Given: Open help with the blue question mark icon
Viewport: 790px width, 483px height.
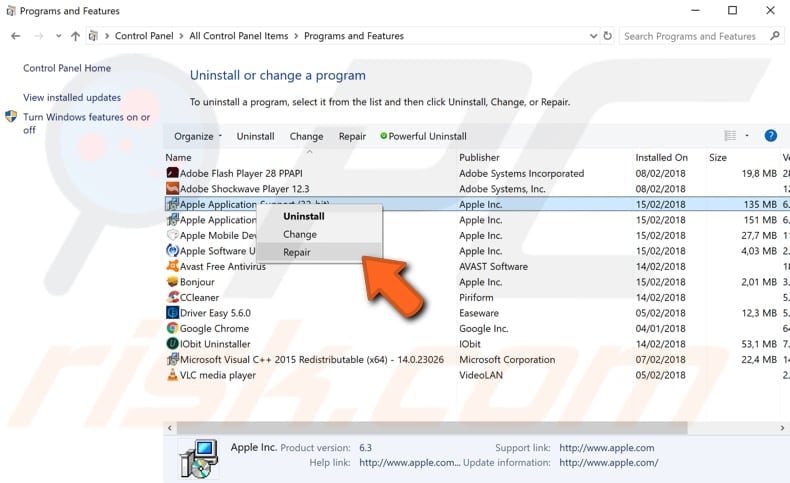Looking at the screenshot, I should [x=770, y=135].
